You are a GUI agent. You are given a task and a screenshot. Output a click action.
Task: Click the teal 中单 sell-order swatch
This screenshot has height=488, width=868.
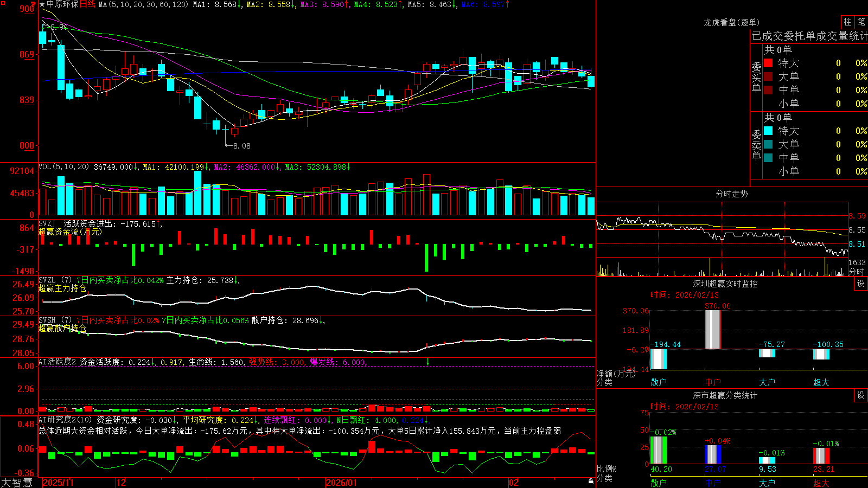point(768,158)
